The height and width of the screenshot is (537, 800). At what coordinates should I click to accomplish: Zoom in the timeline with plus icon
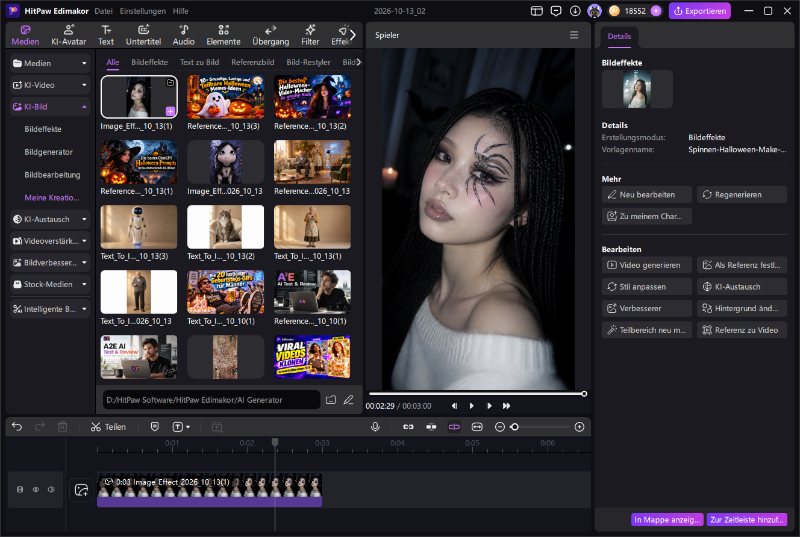[x=579, y=427]
